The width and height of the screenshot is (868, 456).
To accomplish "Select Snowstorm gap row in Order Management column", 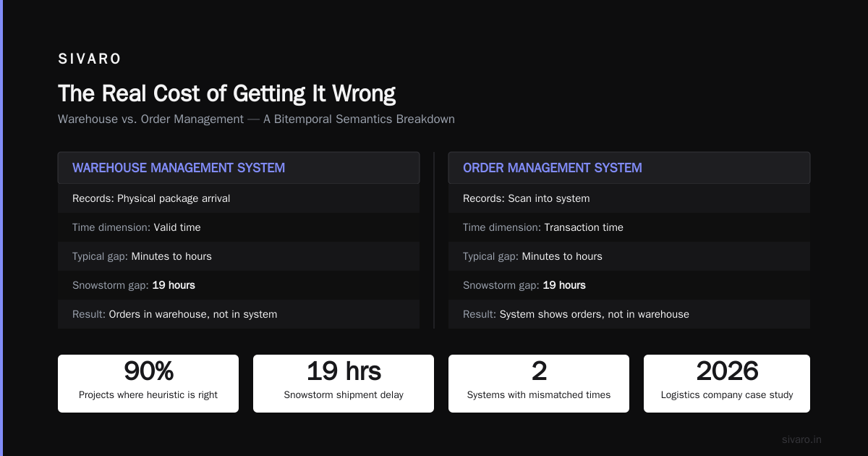I will (629, 285).
